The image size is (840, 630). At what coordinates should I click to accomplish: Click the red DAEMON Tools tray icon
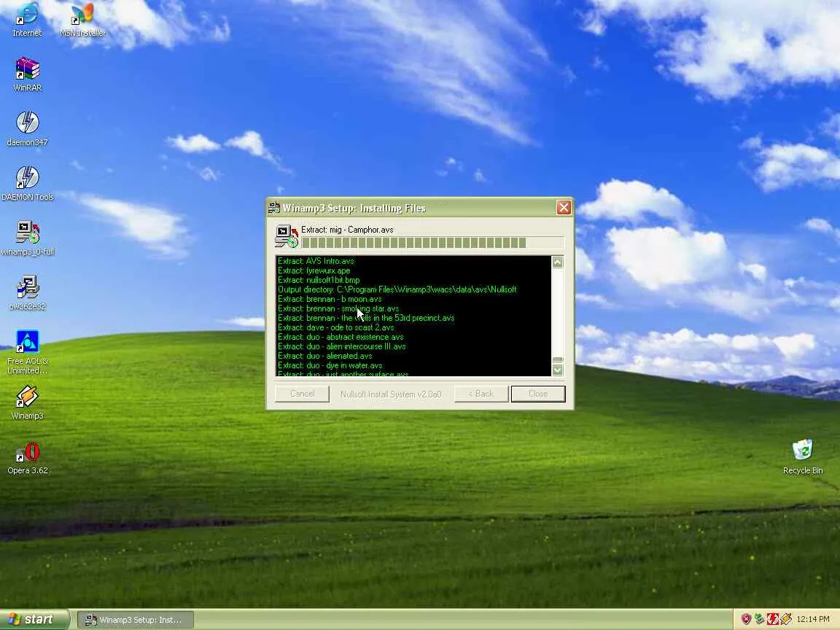(x=772, y=619)
